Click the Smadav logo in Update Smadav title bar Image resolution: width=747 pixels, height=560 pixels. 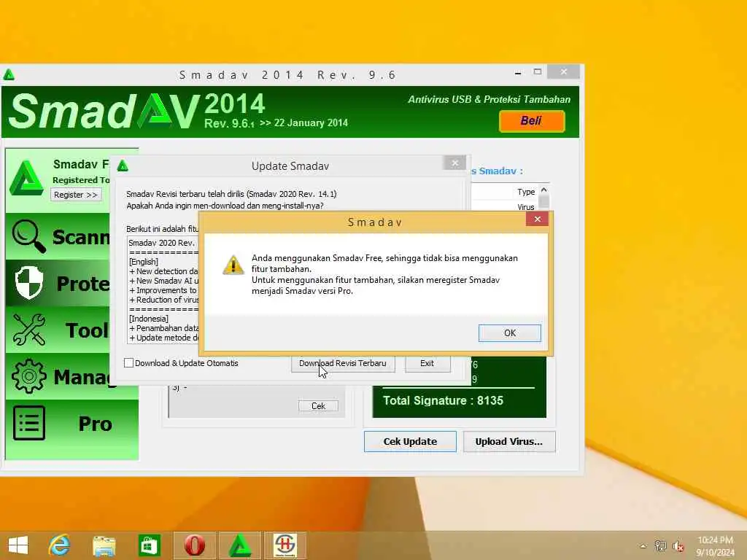pyautogui.click(x=123, y=166)
